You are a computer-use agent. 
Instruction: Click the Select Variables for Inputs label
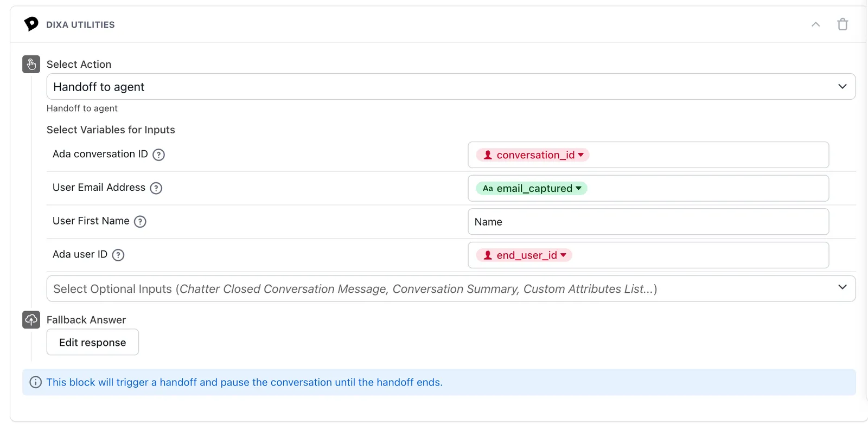111,130
